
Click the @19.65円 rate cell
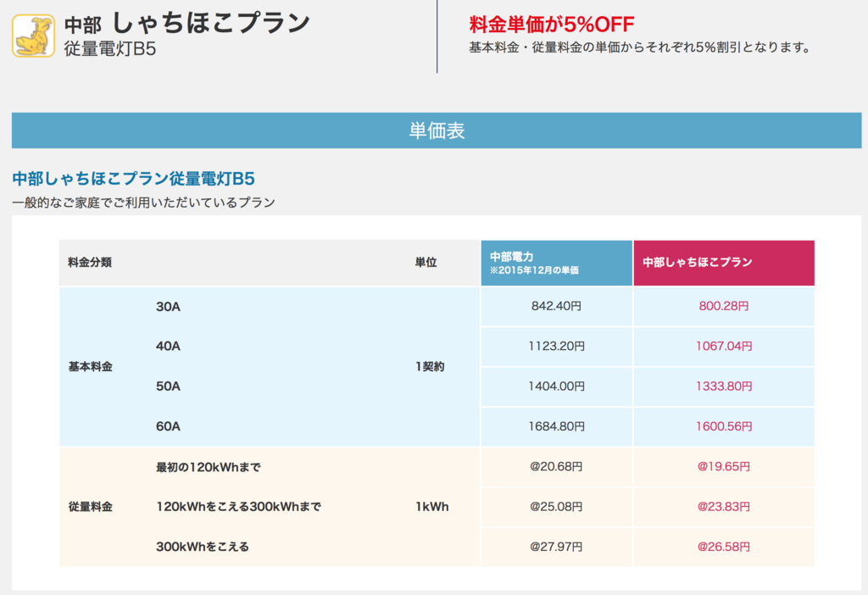[724, 466]
